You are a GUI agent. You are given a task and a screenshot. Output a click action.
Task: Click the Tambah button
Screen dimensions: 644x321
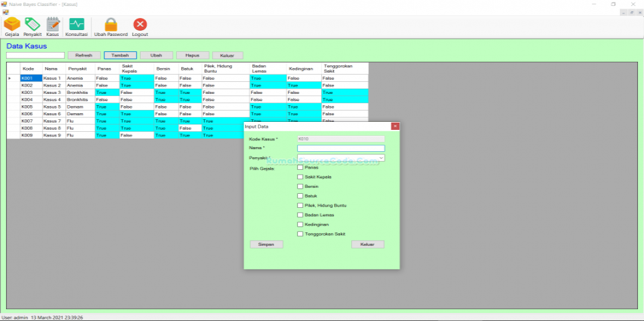120,55
